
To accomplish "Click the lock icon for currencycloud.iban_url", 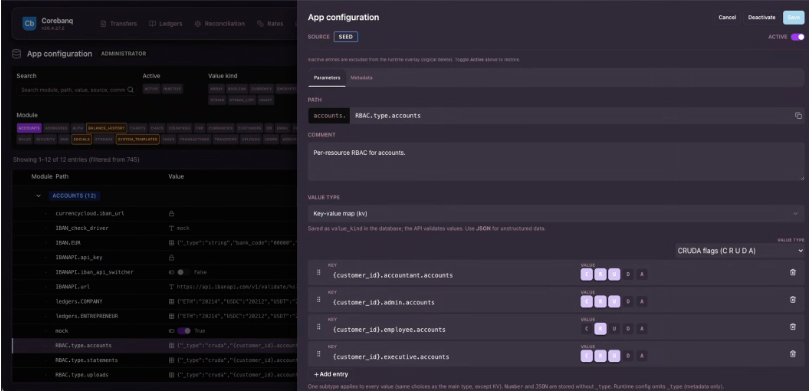I will 172,213.
